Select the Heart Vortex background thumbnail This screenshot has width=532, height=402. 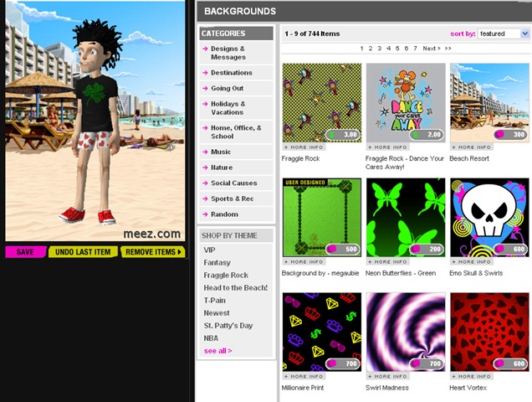[x=489, y=332]
